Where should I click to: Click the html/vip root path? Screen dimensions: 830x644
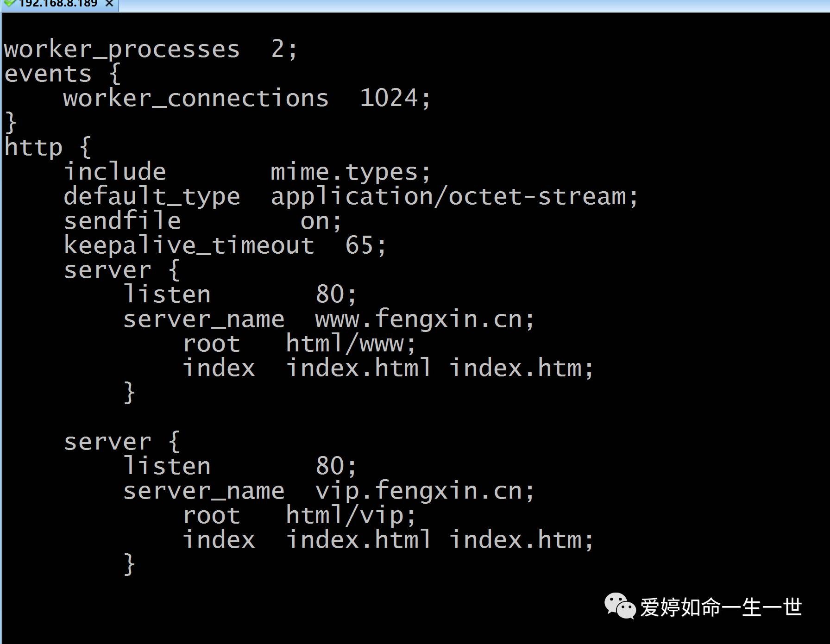345,516
